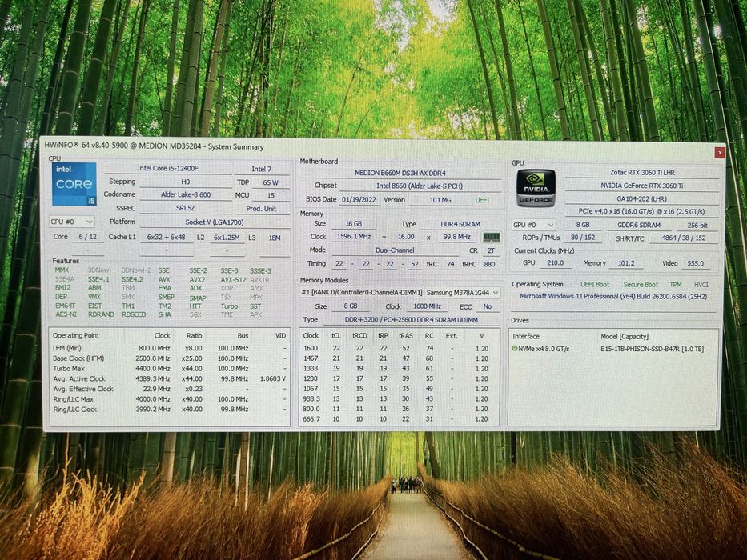Click the green memory module chip icon
Screen dimensions: 747x560
point(491,237)
